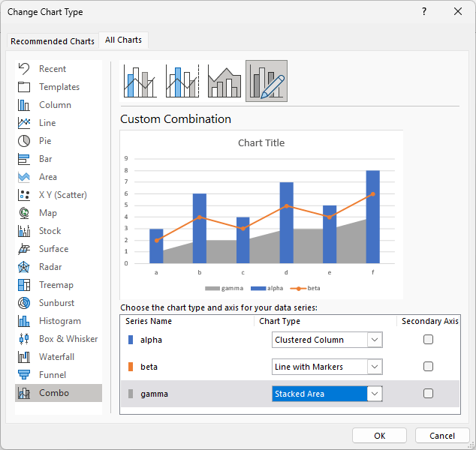
Task: Click the beta series orange color swatch
Action: (131, 367)
